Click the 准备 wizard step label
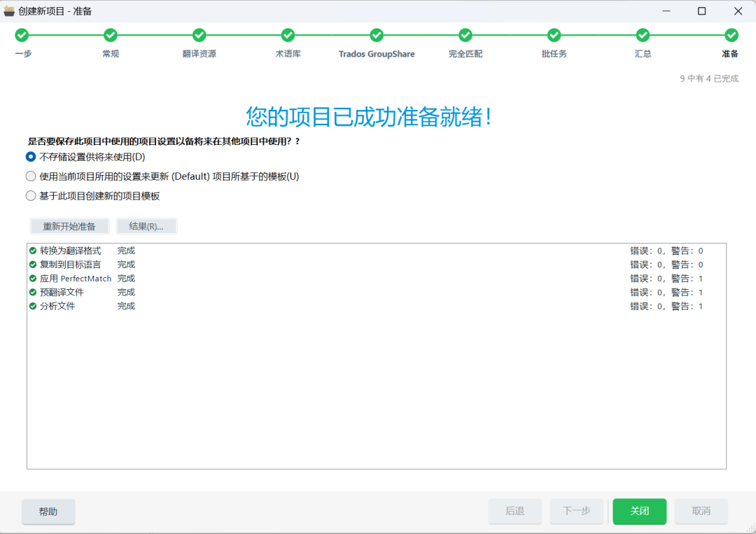The image size is (756, 534). click(730, 52)
